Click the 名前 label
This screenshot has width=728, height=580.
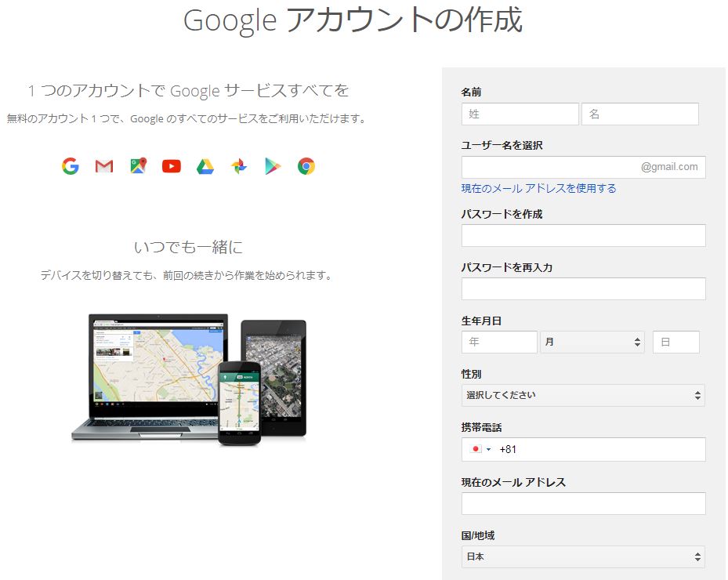click(x=471, y=92)
